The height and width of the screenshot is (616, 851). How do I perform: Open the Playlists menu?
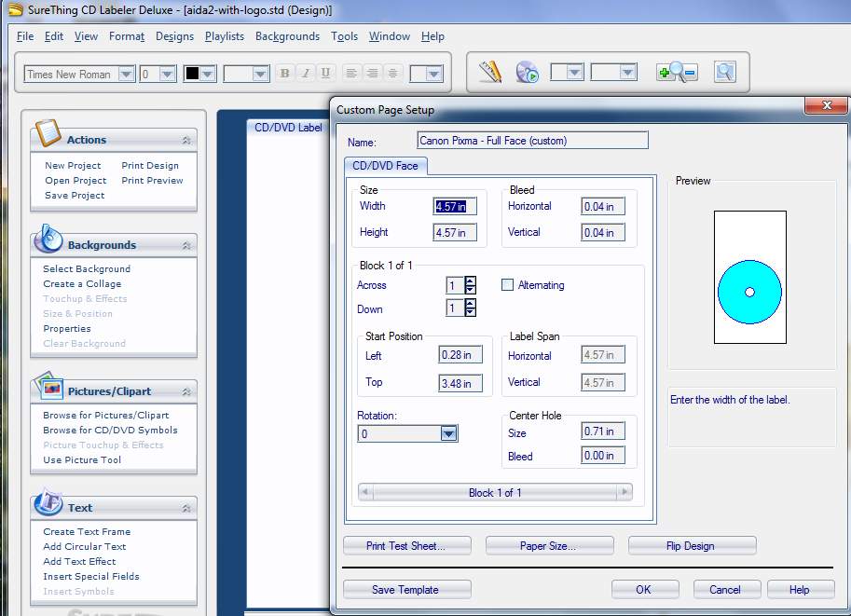pyautogui.click(x=224, y=36)
